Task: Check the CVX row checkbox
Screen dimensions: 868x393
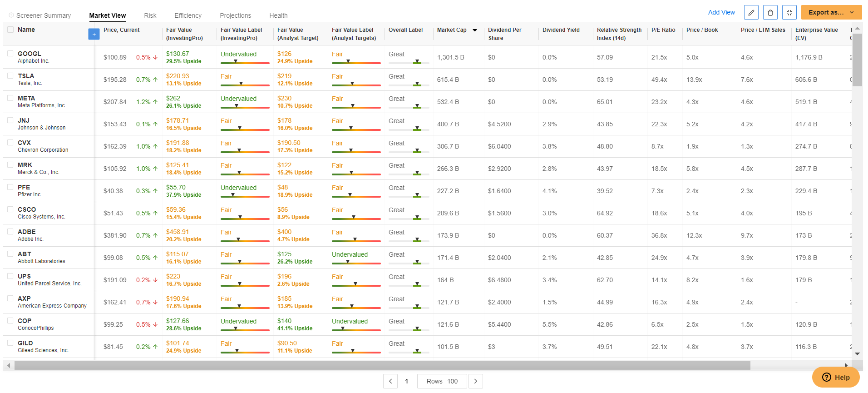Action: 10,142
